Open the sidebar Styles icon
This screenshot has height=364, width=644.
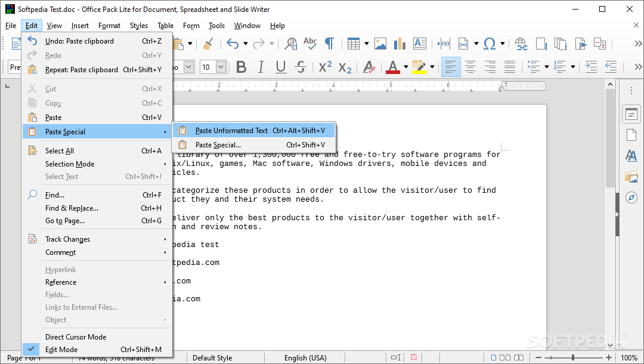click(x=631, y=155)
